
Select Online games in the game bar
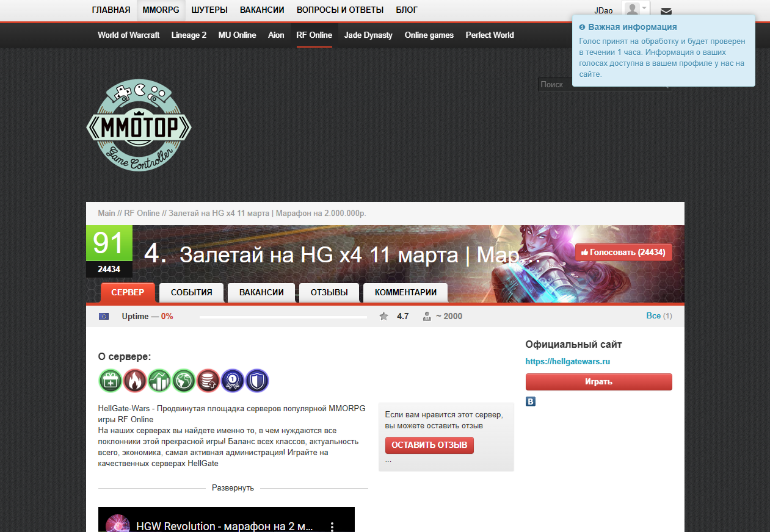click(x=429, y=35)
